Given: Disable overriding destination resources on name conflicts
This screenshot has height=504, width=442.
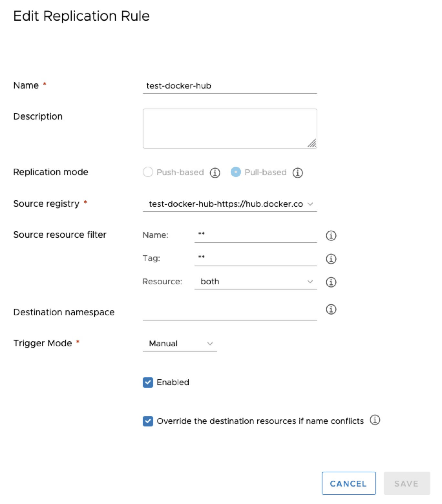Looking at the screenshot, I should point(148,421).
